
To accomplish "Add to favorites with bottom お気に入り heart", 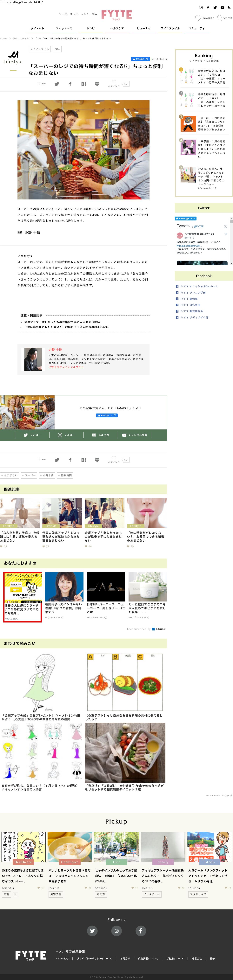I will click(114, 460).
